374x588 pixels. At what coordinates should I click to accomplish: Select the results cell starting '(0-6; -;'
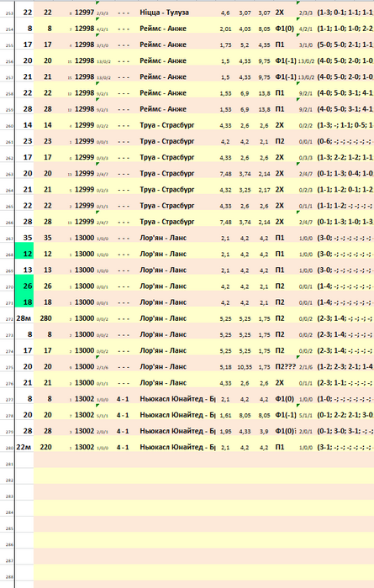345,141
